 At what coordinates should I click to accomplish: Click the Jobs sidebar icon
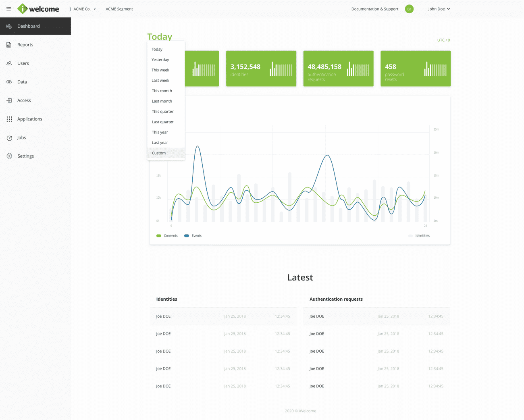[x=9, y=138]
